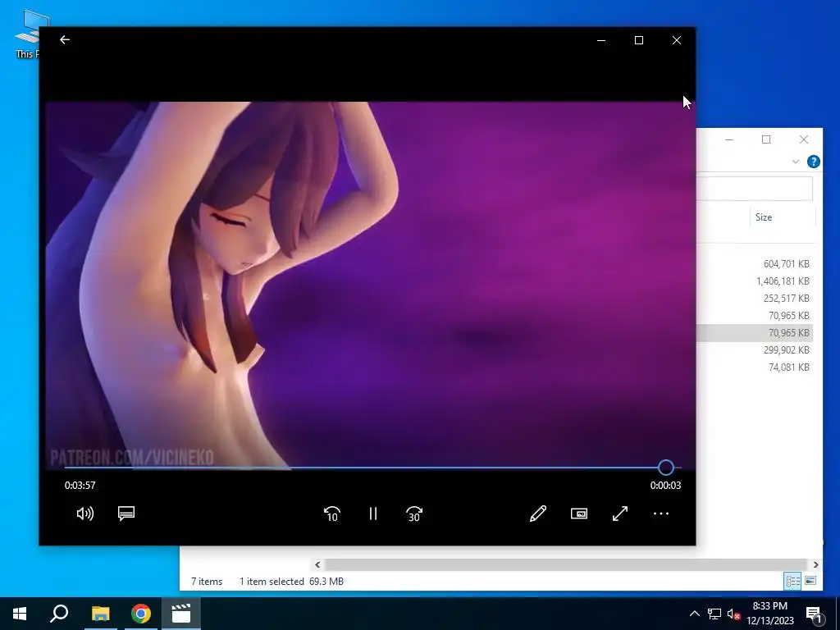
Task: Go back using the player's back arrow
Action: [x=65, y=39]
